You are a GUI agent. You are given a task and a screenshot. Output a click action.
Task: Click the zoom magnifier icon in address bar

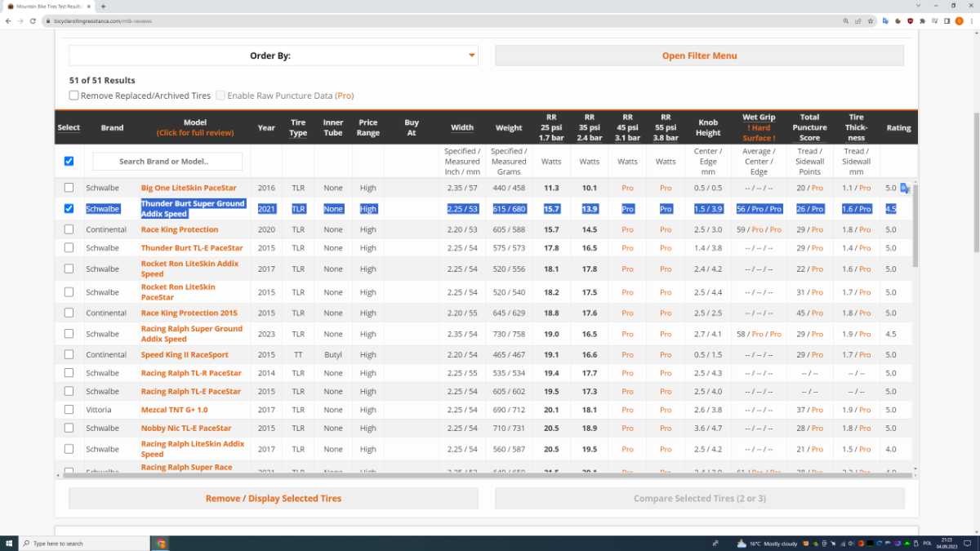click(846, 20)
